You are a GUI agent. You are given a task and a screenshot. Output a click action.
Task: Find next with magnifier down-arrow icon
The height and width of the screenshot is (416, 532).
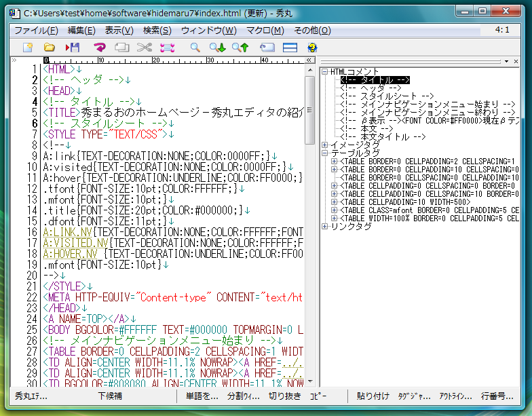point(217,48)
